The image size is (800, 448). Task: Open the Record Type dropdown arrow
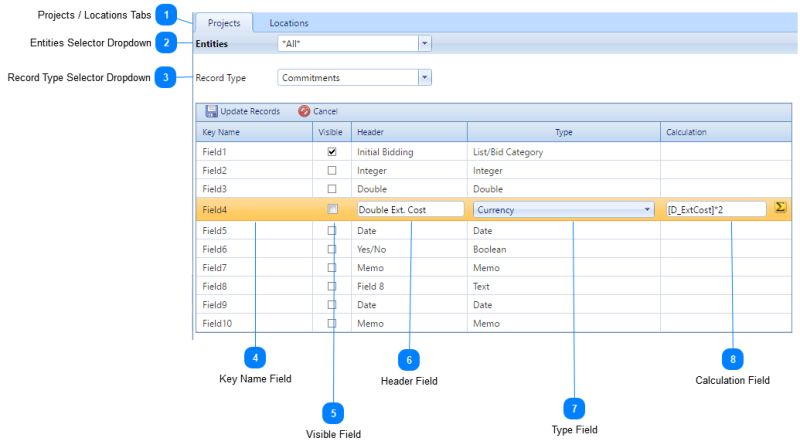click(x=424, y=78)
